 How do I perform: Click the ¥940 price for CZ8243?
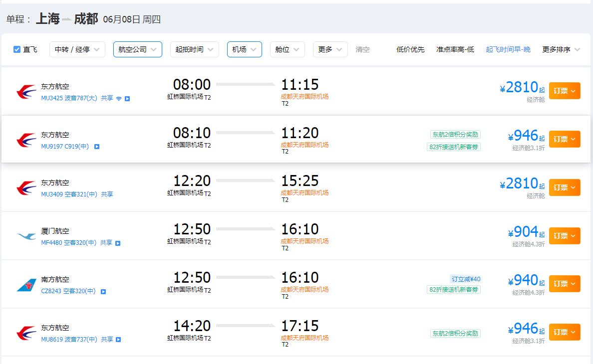[527, 280]
